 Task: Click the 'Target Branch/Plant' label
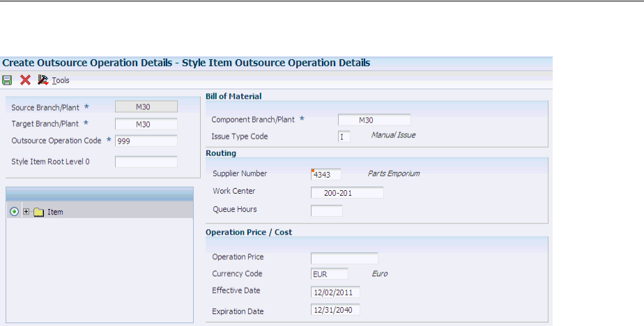click(x=45, y=124)
